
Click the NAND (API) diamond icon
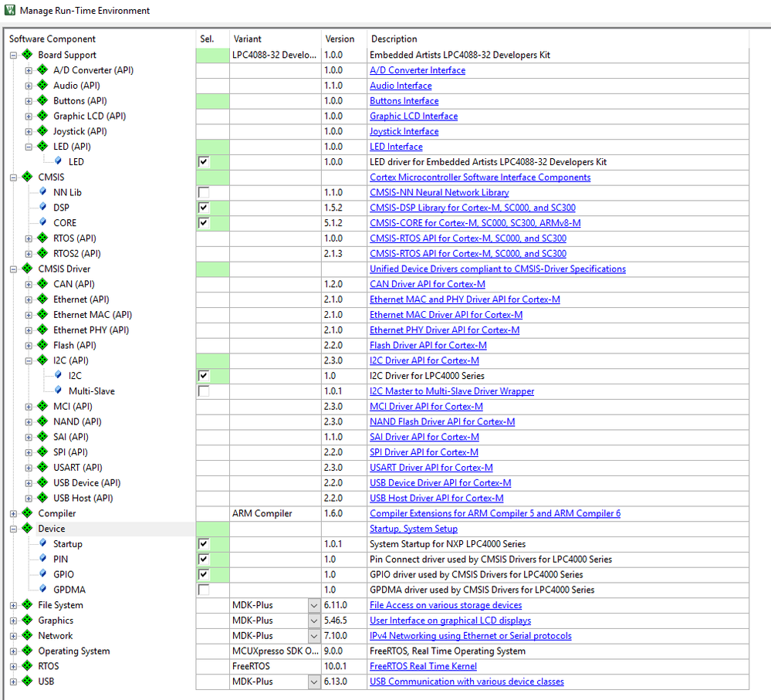tap(42, 421)
